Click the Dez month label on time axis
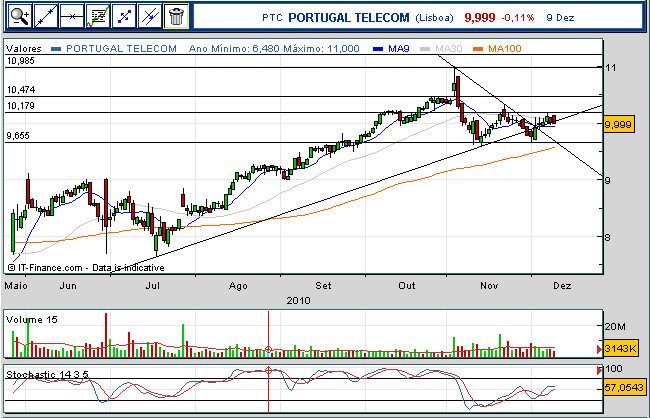 (562, 286)
